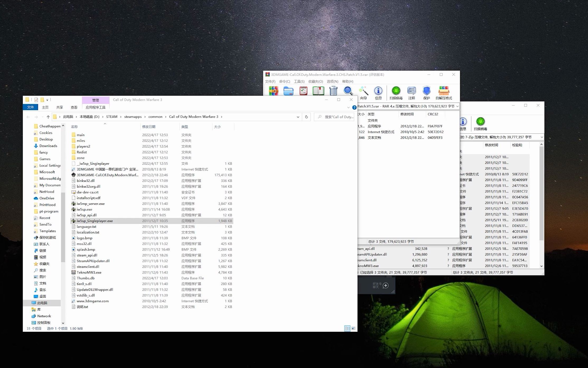588x368 pixels.
Task: Click the 保护 shield icon in WinRAR
Action: pyautogui.click(x=426, y=93)
